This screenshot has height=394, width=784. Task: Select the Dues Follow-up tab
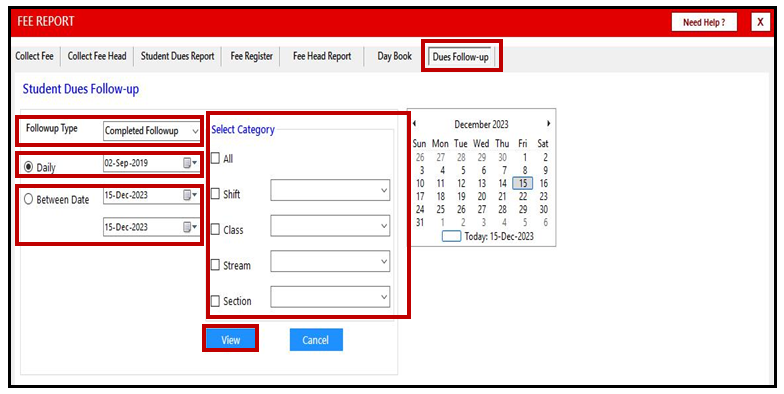click(460, 56)
